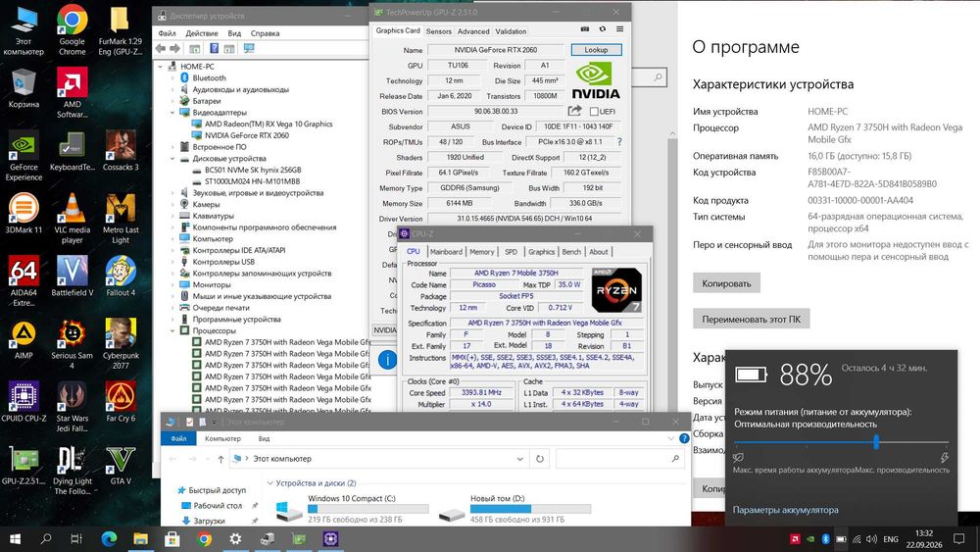Open CPUID CPU-Z desktop shortcut
This screenshot has height=552, width=980.
click(24, 401)
